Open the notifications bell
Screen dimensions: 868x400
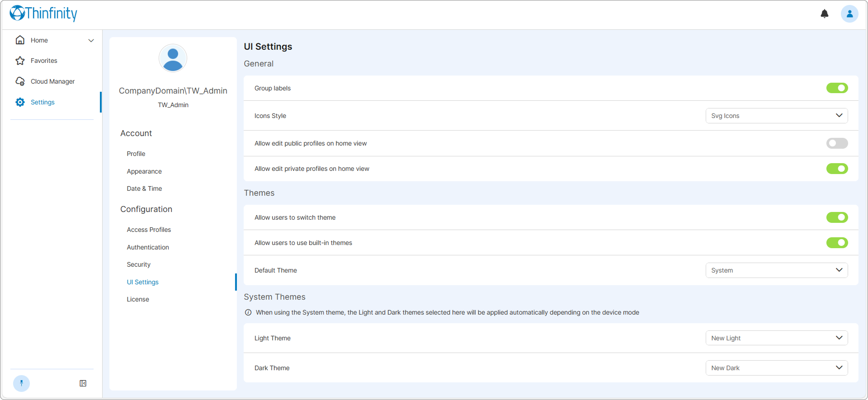825,14
